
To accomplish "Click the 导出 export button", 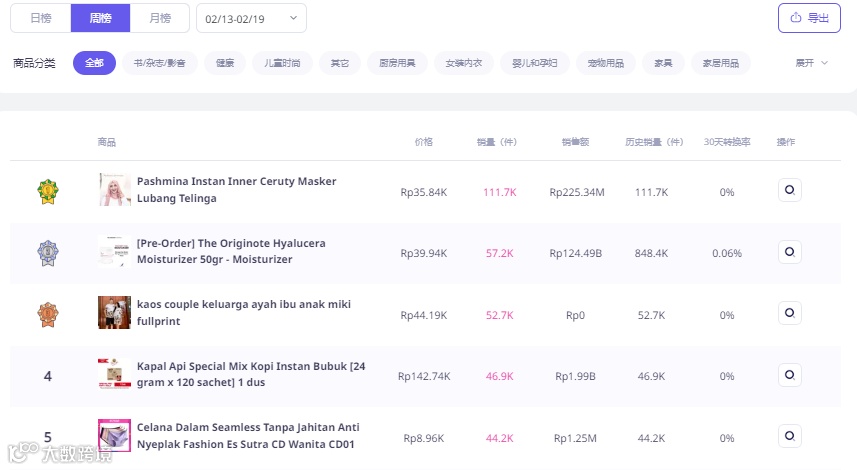I will (809, 18).
